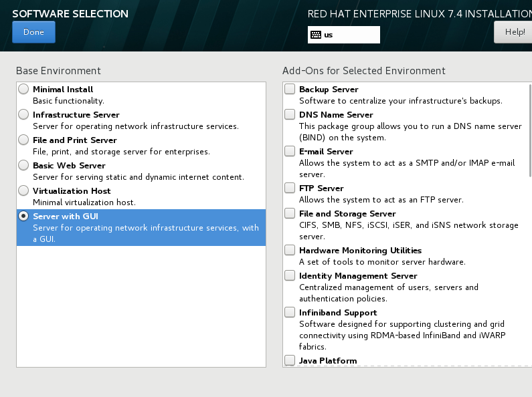Screen dimensions: 532x397
Task: Click the 'Infrastructure Server' label
Action: pyautogui.click(x=76, y=115)
